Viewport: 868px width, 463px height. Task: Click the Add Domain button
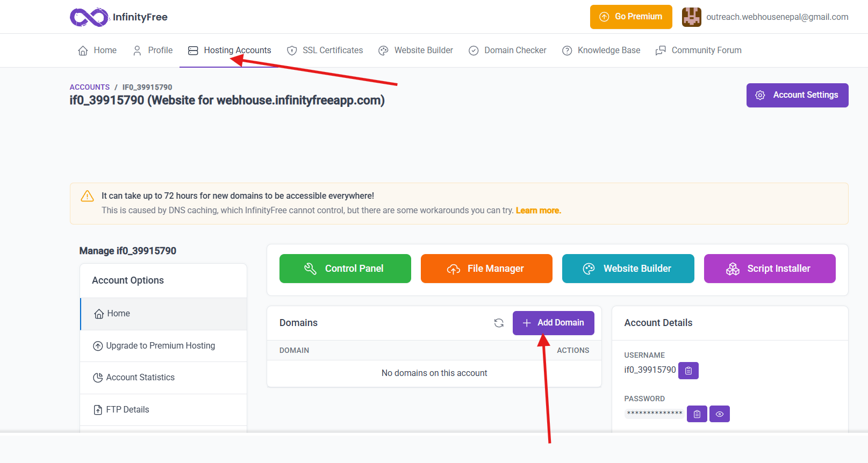[554, 323]
